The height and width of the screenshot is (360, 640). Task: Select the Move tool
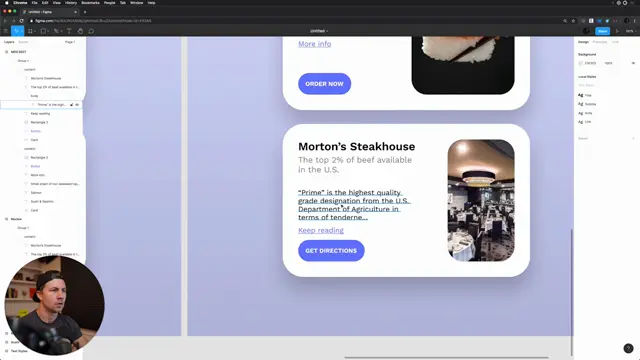click(x=16, y=31)
